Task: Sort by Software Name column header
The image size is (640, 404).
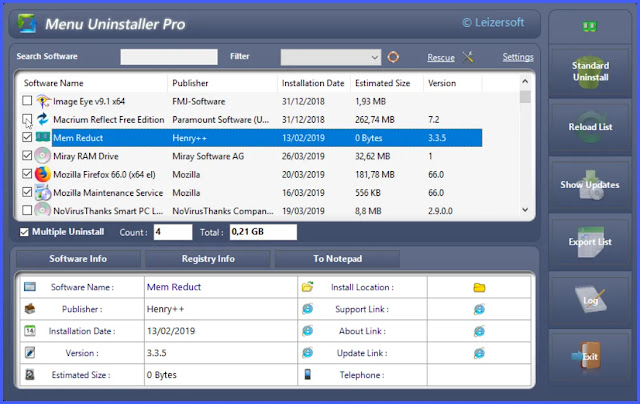Action: [x=94, y=83]
